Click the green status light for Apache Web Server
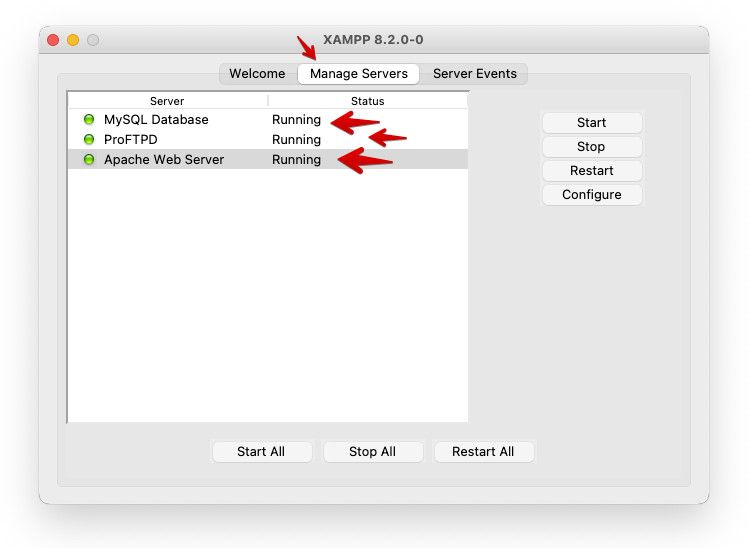The width and height of the screenshot is (749, 548). (x=89, y=160)
